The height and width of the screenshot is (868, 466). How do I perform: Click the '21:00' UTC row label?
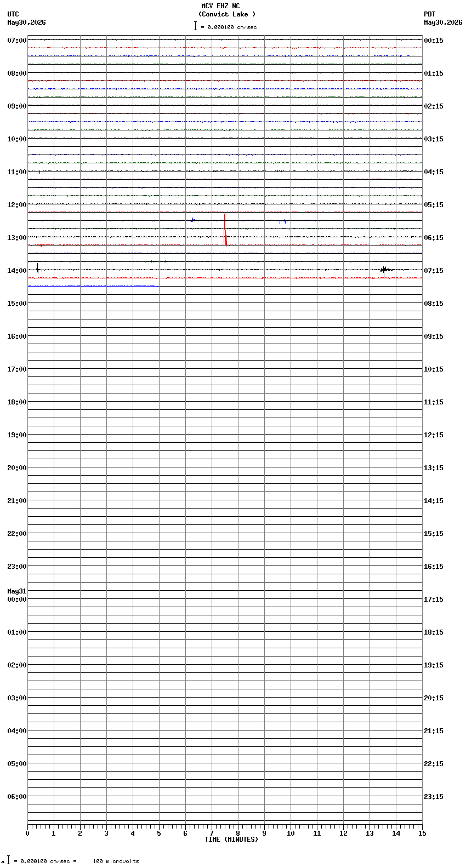point(17,501)
